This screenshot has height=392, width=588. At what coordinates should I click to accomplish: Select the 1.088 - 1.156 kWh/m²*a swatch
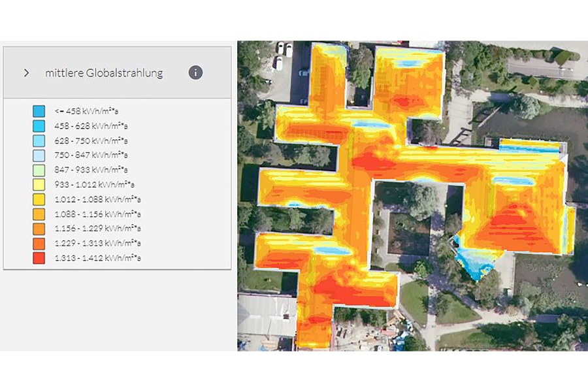[x=39, y=214]
